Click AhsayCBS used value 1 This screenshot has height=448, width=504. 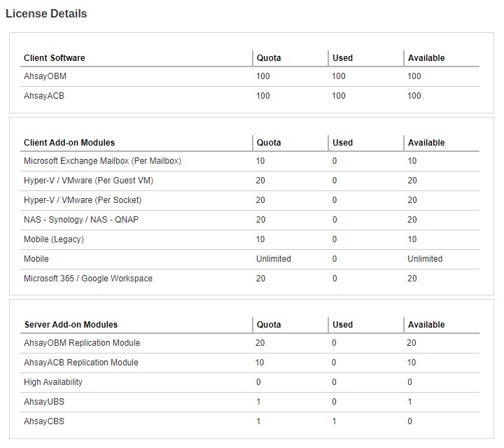(335, 421)
